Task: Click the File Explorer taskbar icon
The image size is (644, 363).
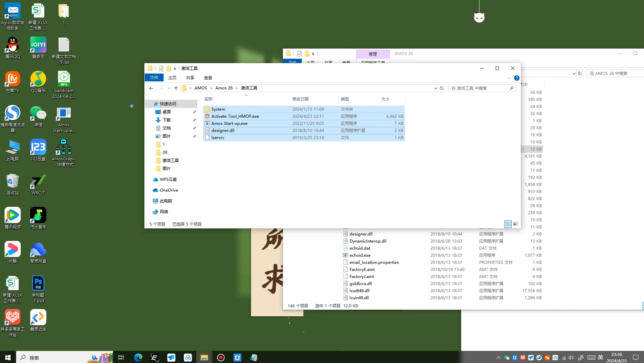Action: (x=204, y=357)
